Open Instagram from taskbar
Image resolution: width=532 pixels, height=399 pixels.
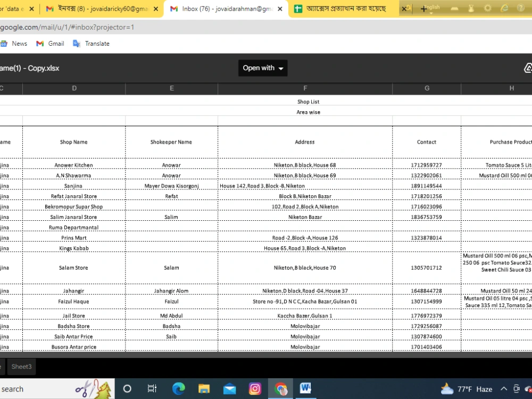tap(255, 389)
